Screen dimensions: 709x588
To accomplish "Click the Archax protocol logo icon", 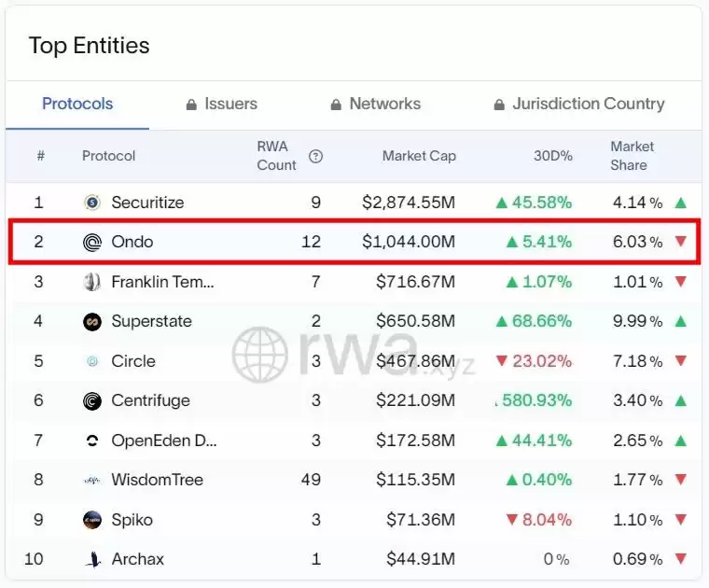I will tap(92, 560).
